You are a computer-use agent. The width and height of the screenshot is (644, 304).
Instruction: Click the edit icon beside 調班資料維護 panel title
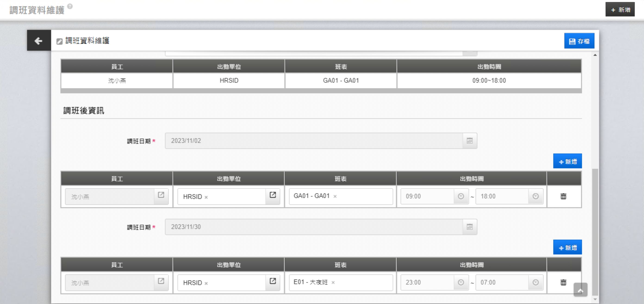59,41
